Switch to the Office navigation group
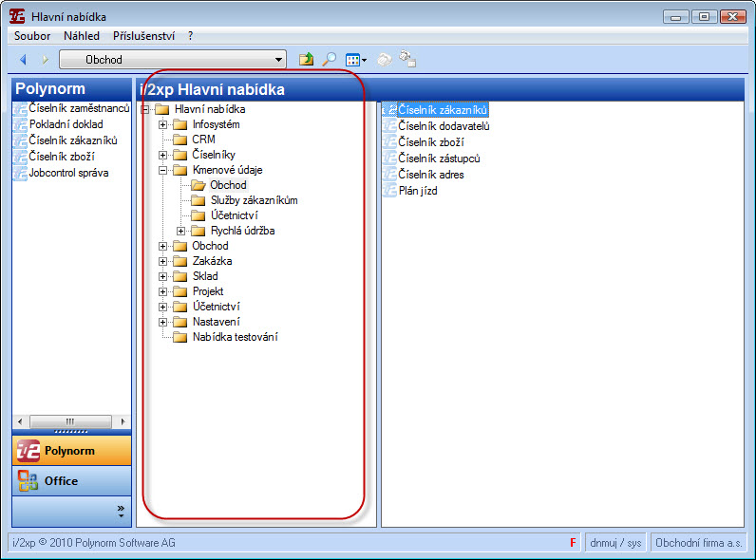The image size is (756, 560). [71, 480]
